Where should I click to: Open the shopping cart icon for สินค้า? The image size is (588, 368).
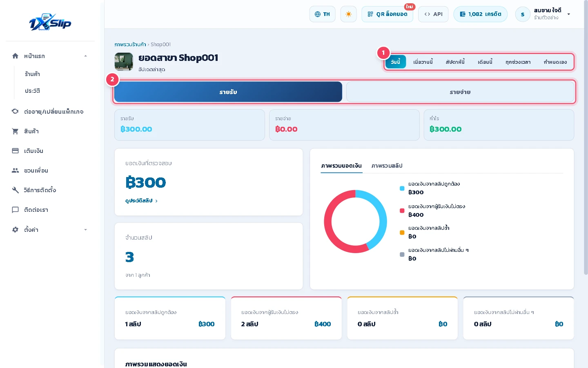click(15, 131)
